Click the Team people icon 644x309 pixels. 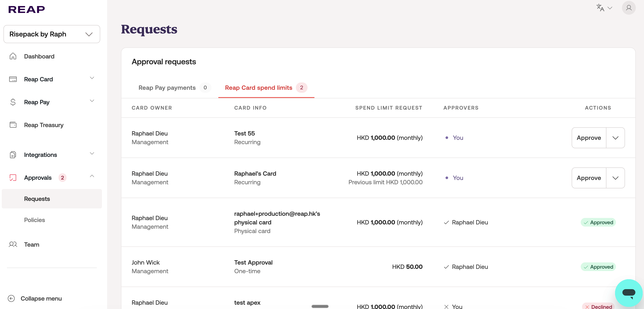(13, 244)
